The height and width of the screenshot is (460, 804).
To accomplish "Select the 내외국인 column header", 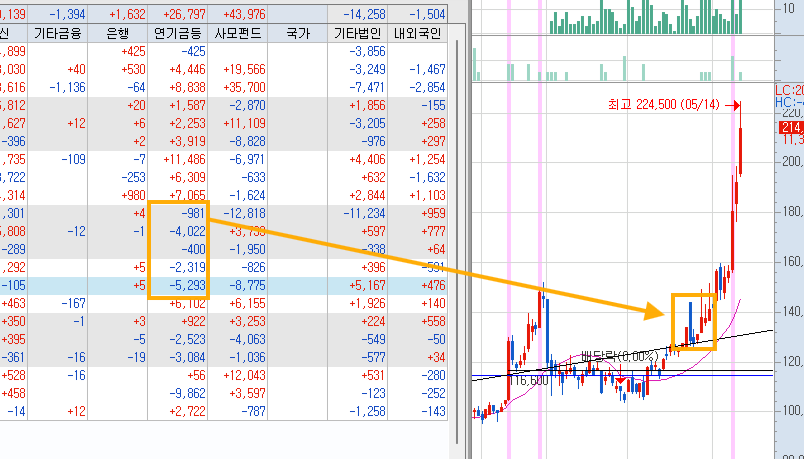I will pos(417,33).
